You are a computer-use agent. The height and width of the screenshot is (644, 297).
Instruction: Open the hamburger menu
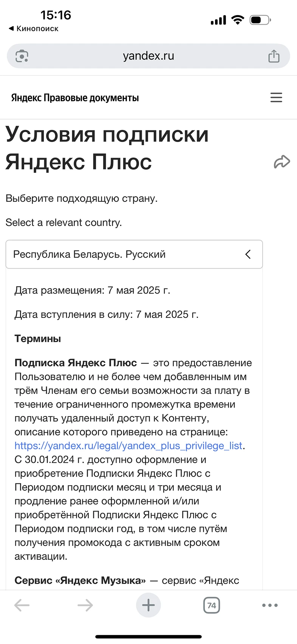276,98
